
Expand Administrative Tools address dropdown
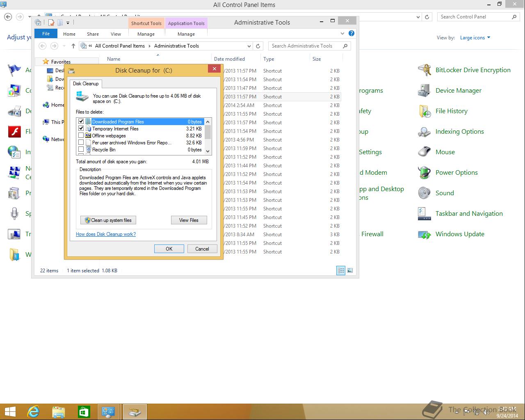[x=249, y=46]
